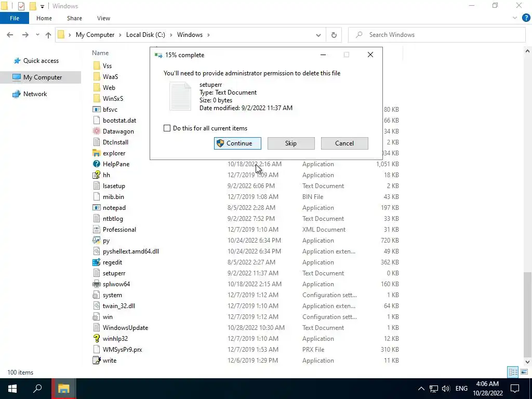
Task: Select My Computer in navigation pane
Action: click(x=41, y=77)
